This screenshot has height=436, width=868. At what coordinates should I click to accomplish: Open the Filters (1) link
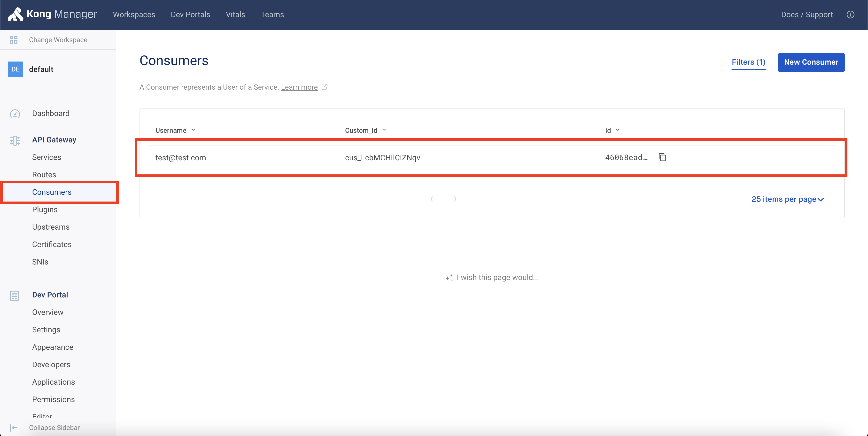point(748,62)
